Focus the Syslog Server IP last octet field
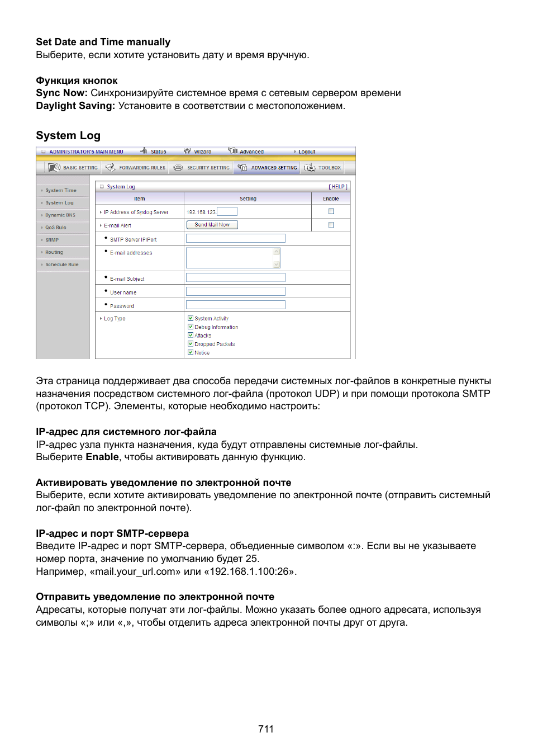Screen dimensions: 533x756 point(227,211)
